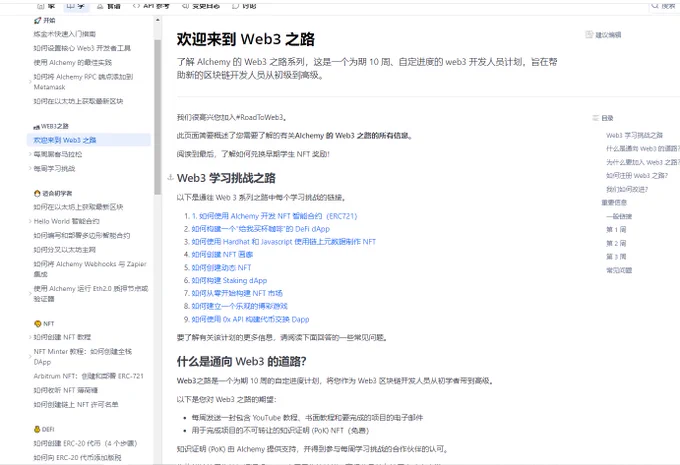Expand the Alchemy RPC Metamask sidebar item
The image size is (680, 465).
pos(30,82)
